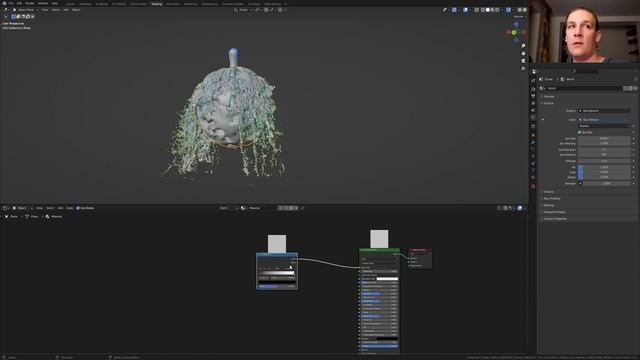Switch to the Layout workspace tab
The height and width of the screenshot is (360, 640).
pyautogui.click(x=71, y=4)
